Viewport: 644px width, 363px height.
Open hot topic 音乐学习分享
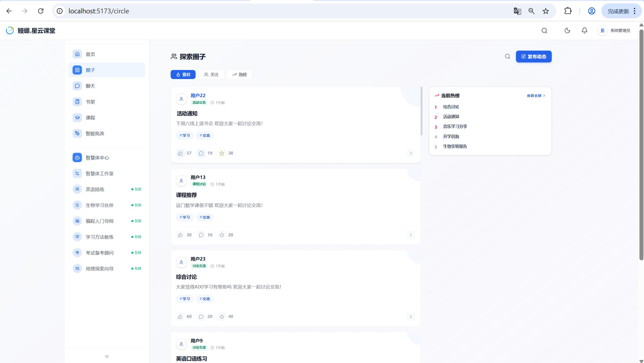point(455,126)
